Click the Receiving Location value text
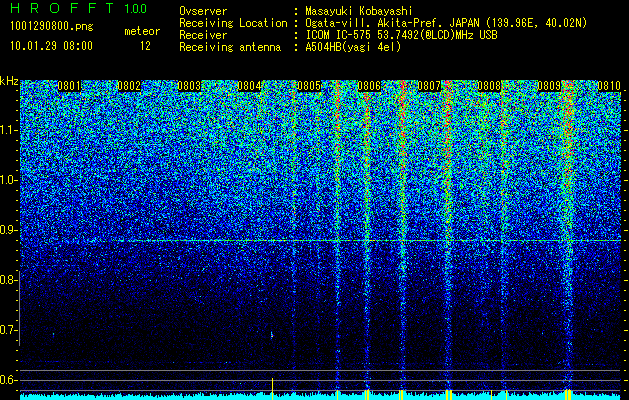Viewport: 629px width, 400px height. click(x=446, y=23)
